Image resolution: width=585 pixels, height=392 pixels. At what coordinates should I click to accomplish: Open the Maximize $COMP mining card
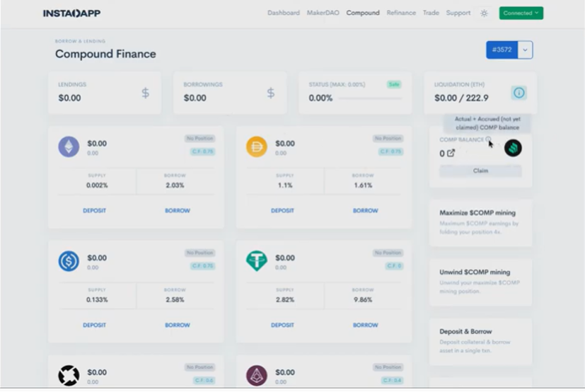coord(480,222)
